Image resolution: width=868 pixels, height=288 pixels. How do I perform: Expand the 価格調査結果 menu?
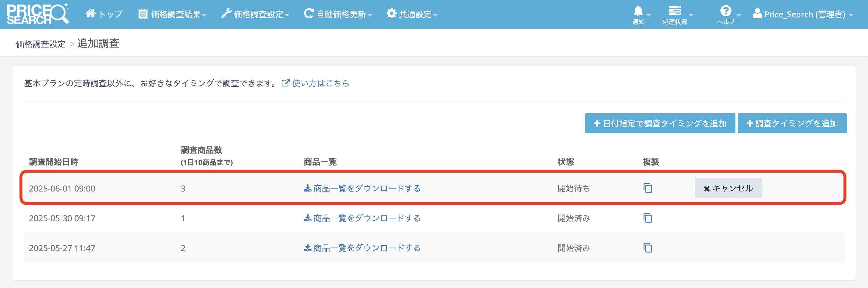click(172, 14)
